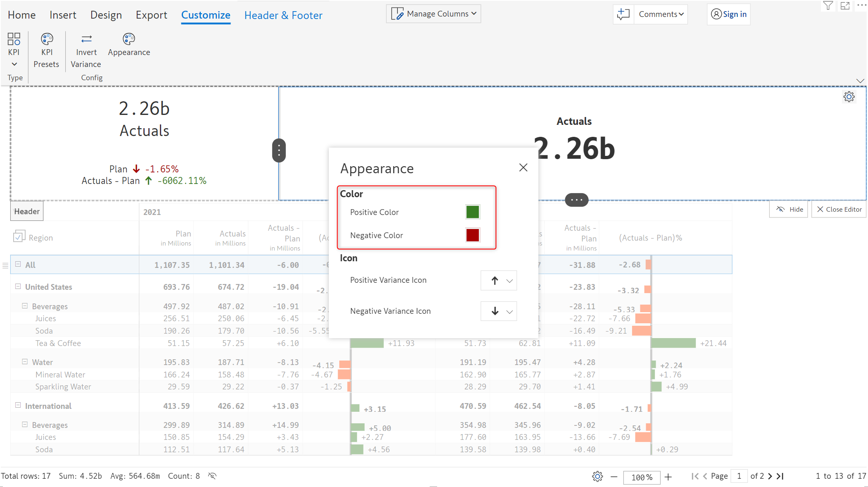Open the Header & Footer tab
The height and width of the screenshot is (487, 868).
(283, 15)
